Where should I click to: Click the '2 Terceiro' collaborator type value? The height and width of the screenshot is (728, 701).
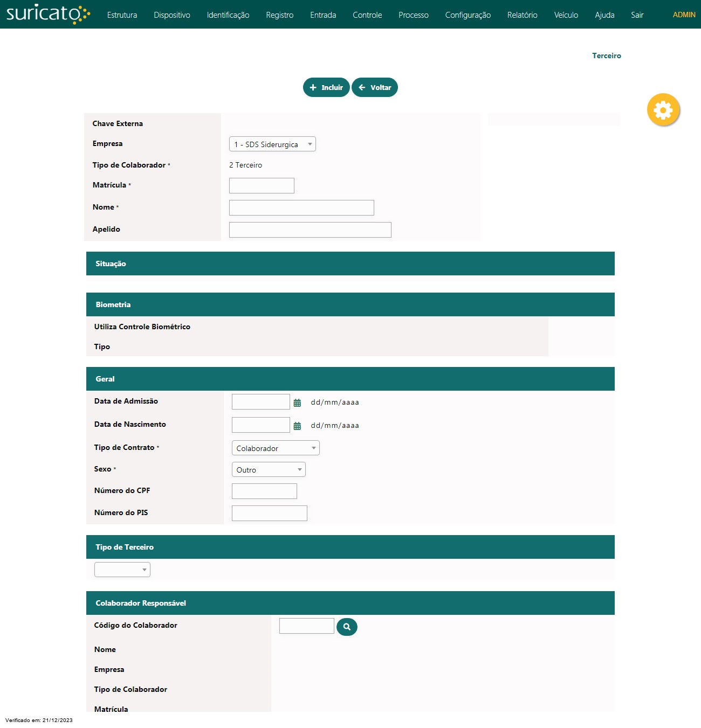(x=245, y=165)
